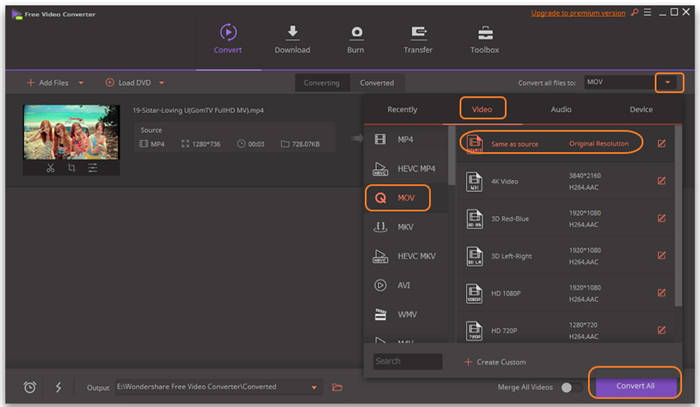Click Create Custom
This screenshot has height=407, width=700.
[x=495, y=362]
